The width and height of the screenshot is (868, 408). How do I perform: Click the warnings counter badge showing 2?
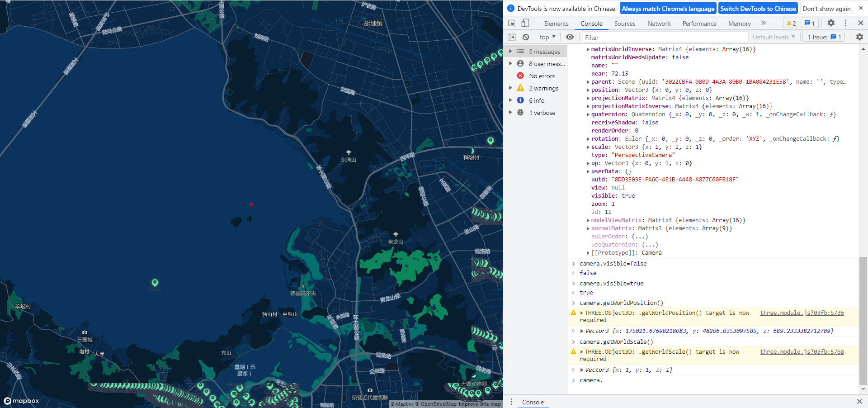791,23
